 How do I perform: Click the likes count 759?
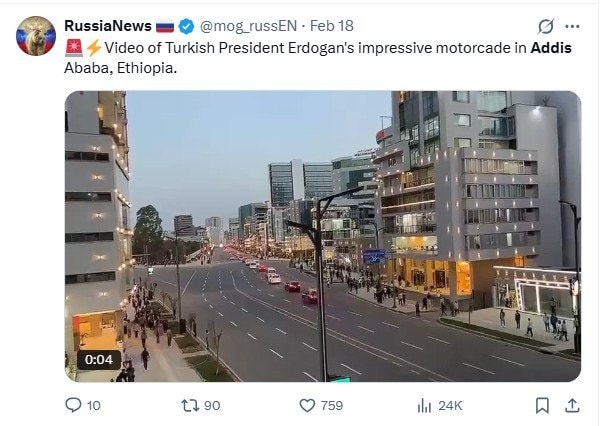pyautogui.click(x=332, y=406)
